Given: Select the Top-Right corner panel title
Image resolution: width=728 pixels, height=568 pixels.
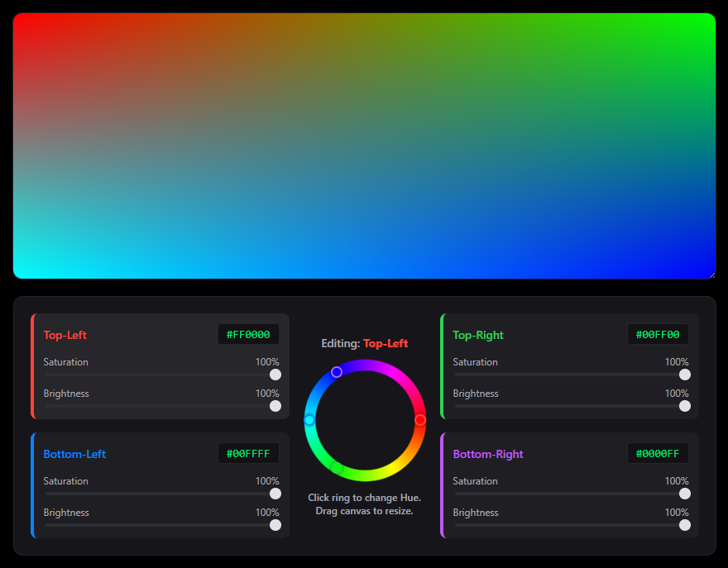Looking at the screenshot, I should 478,335.
